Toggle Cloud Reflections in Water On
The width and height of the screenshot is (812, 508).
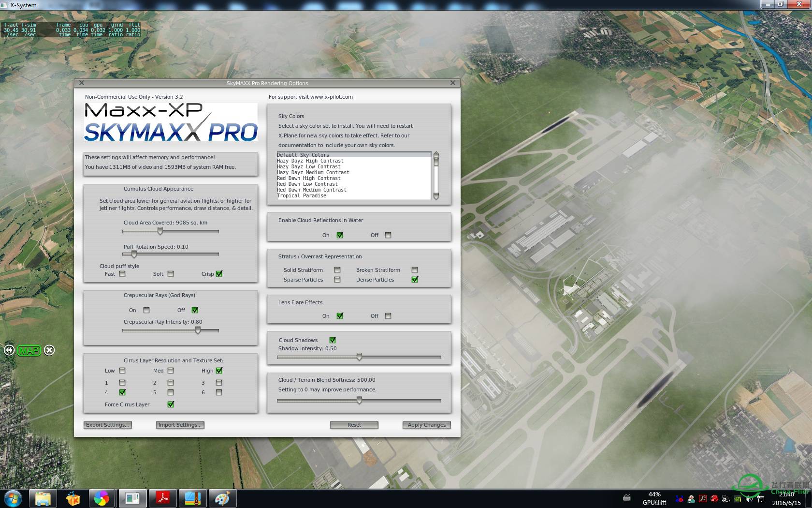point(340,235)
